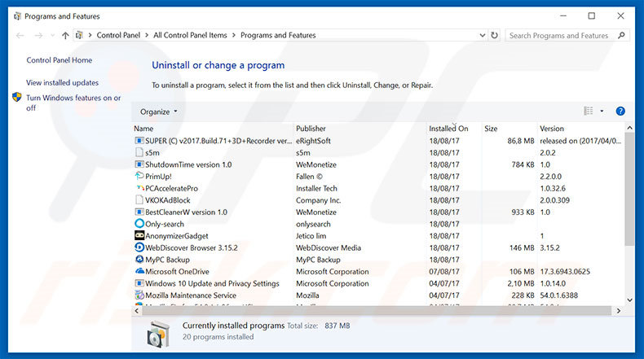
Task: Refresh the Programs and Features list
Action: coord(495,35)
